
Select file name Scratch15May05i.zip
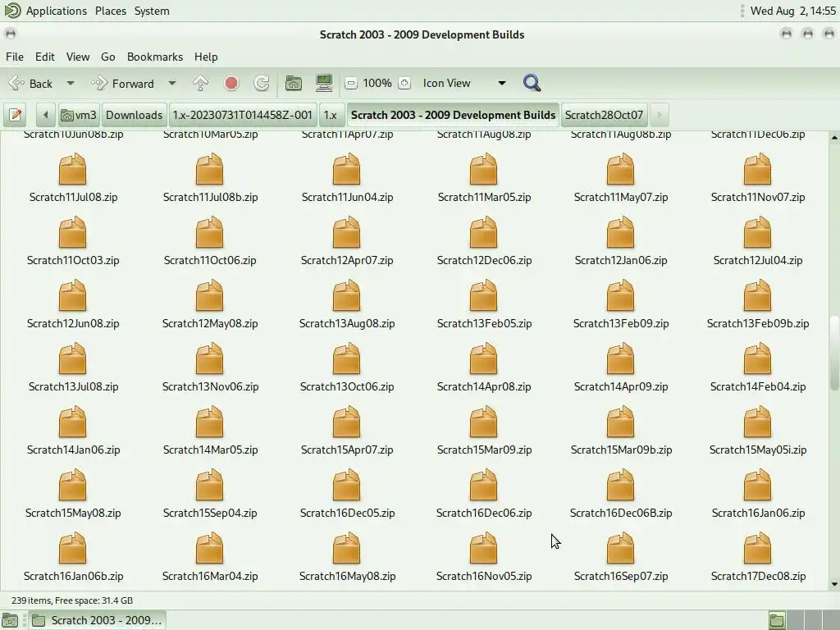[x=758, y=450]
